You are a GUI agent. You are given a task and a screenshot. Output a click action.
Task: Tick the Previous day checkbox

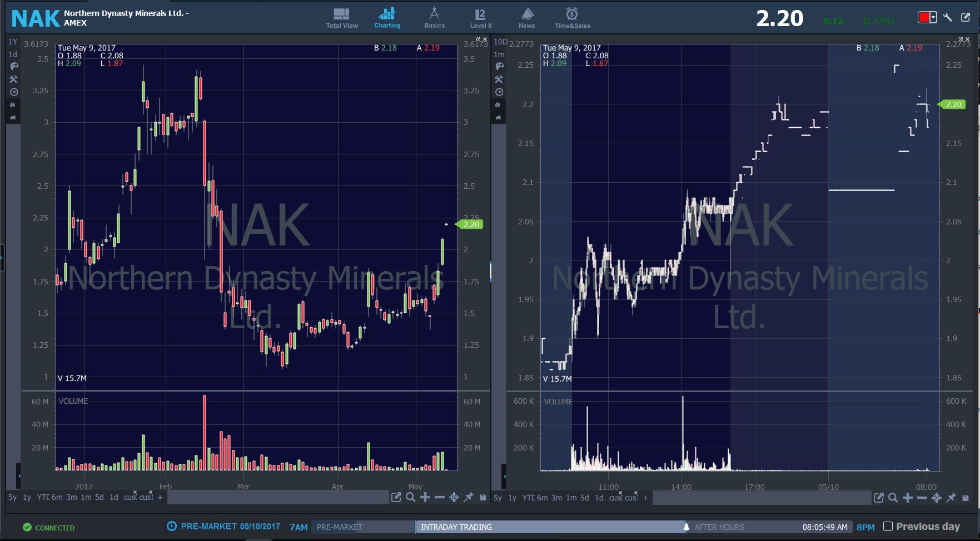click(888, 527)
